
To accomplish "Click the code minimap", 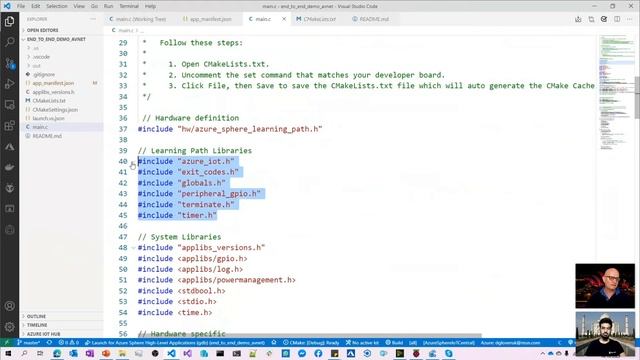I will click(x=616, y=94).
